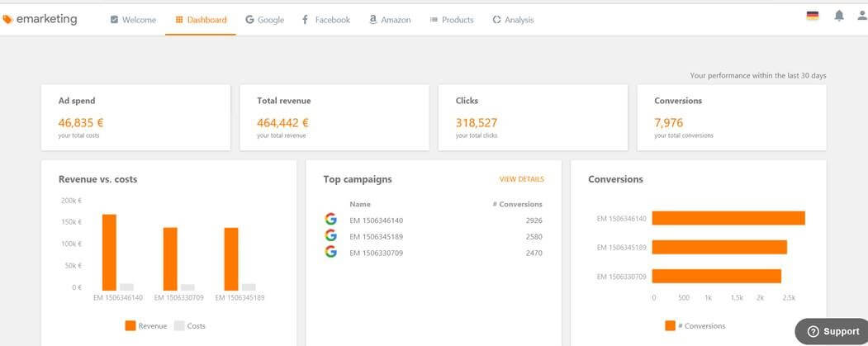Click conversions bar for EM 1506330709
Screen dimensions: 868x346
click(x=717, y=276)
